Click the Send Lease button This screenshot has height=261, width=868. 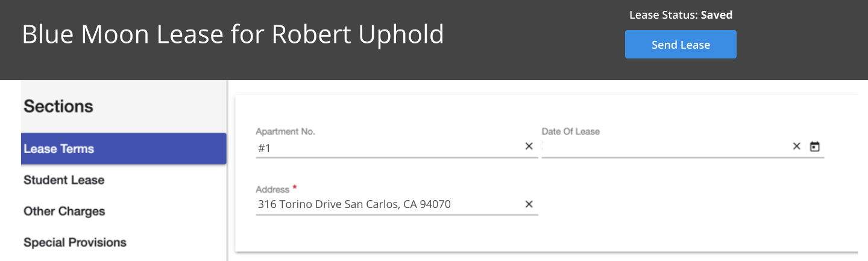[x=681, y=45]
